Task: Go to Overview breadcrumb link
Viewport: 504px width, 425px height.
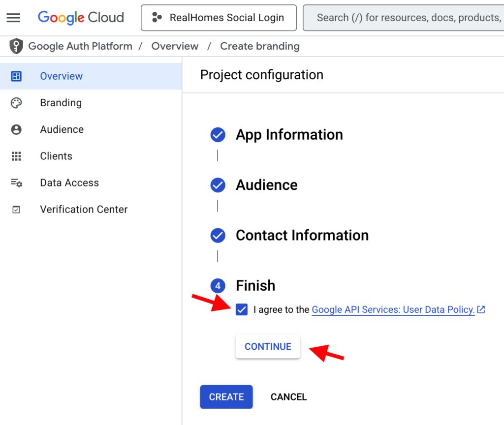Action: click(175, 46)
